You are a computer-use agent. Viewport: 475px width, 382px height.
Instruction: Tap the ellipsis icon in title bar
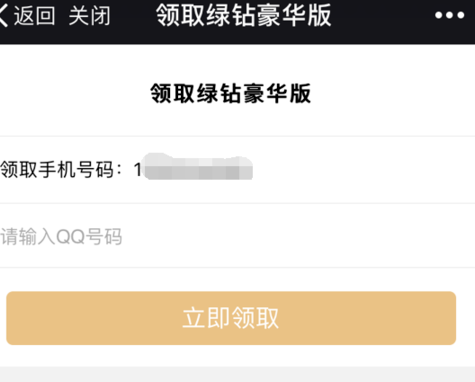click(449, 15)
